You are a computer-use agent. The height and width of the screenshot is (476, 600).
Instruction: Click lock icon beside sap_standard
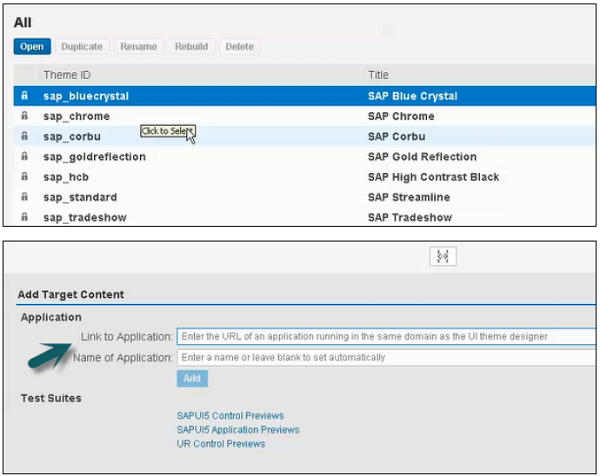click(24, 197)
